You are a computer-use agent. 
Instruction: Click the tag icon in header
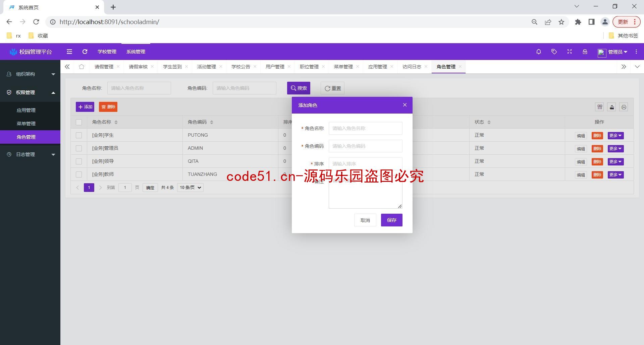coord(554,52)
